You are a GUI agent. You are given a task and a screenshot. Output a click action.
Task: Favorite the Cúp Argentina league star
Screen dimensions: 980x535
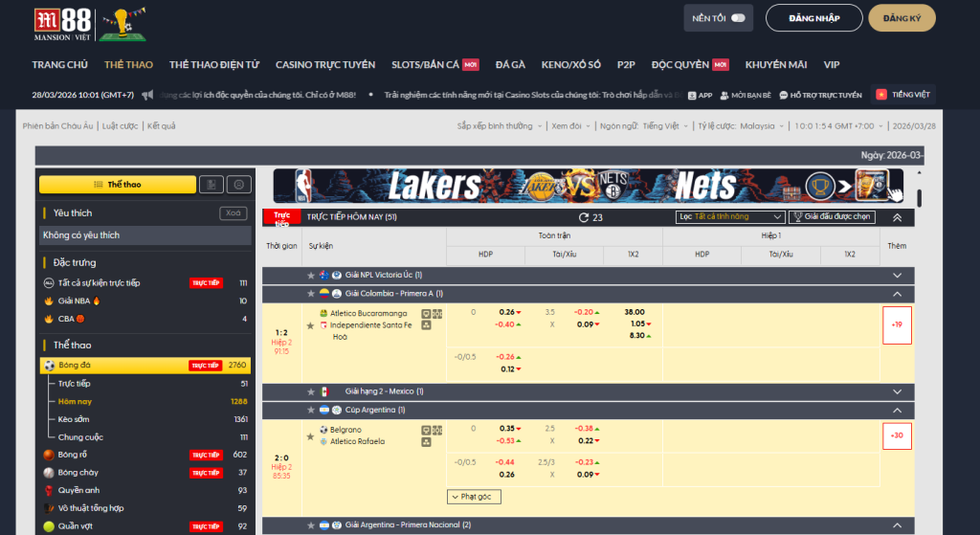[x=311, y=410]
